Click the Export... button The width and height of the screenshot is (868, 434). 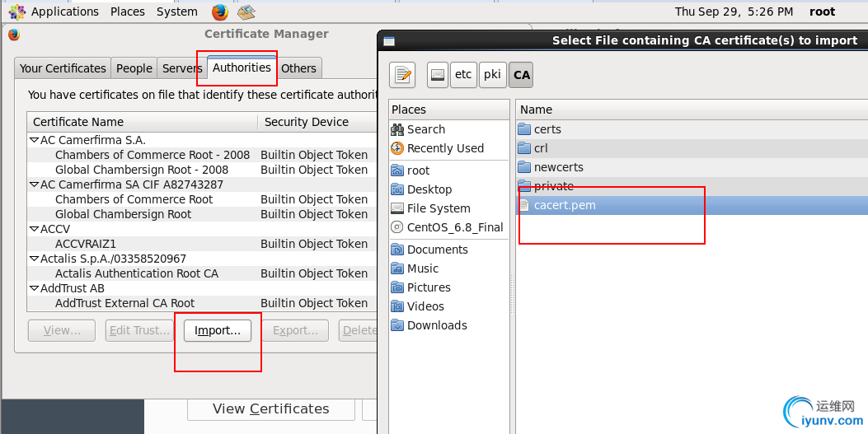tap(295, 330)
